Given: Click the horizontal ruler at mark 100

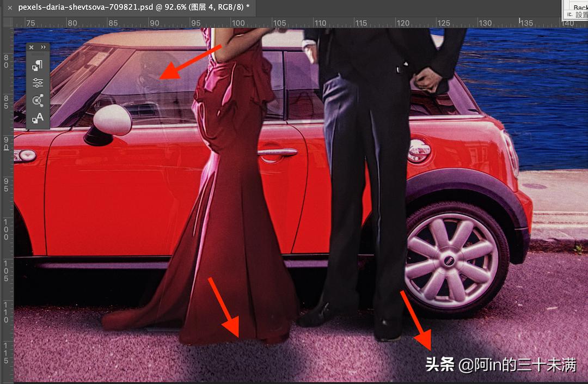Looking at the screenshot, I should [238, 23].
